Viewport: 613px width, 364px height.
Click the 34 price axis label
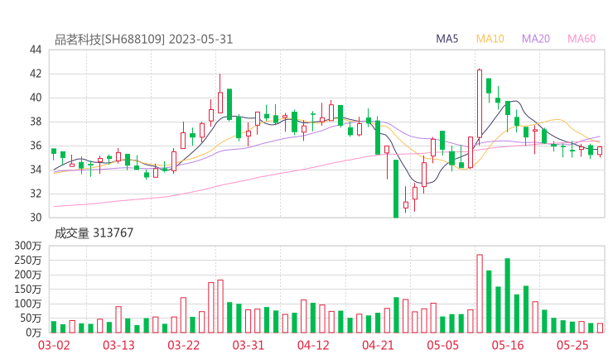click(x=36, y=170)
